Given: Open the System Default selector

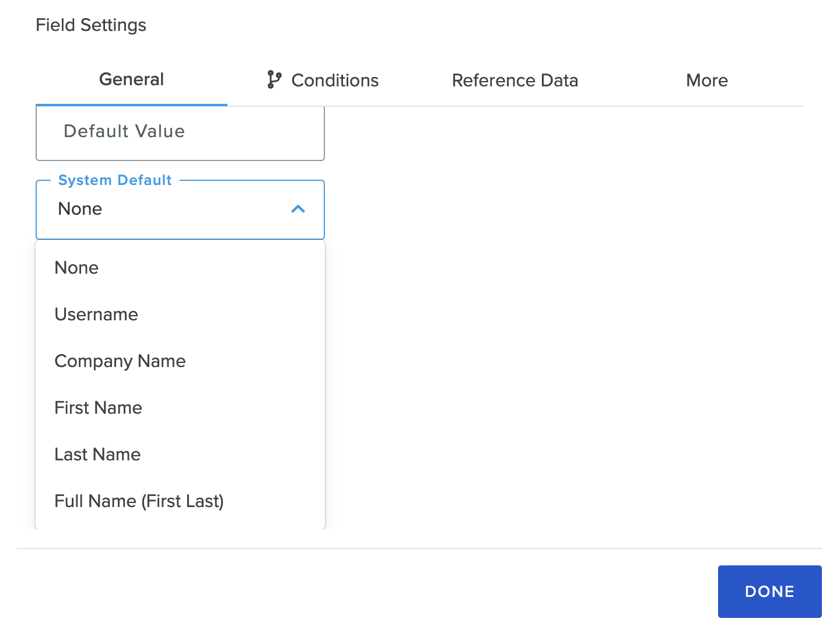Looking at the screenshot, I should pos(180,209).
